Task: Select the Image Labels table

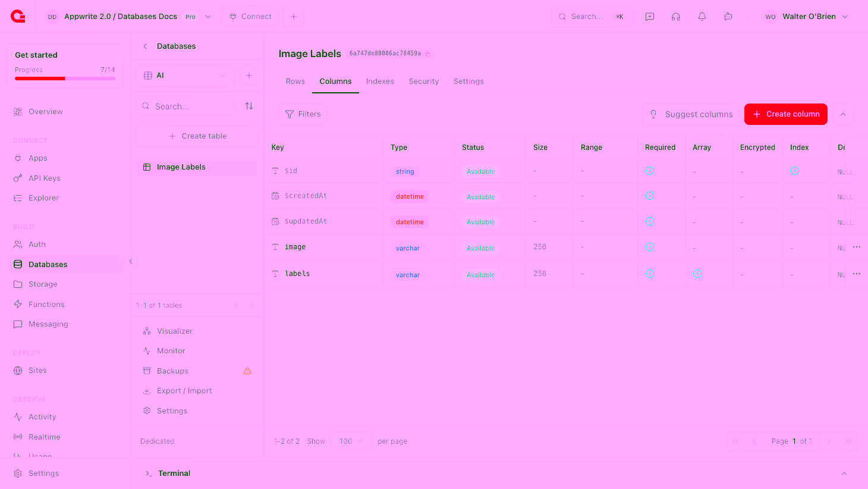Action: pos(197,167)
